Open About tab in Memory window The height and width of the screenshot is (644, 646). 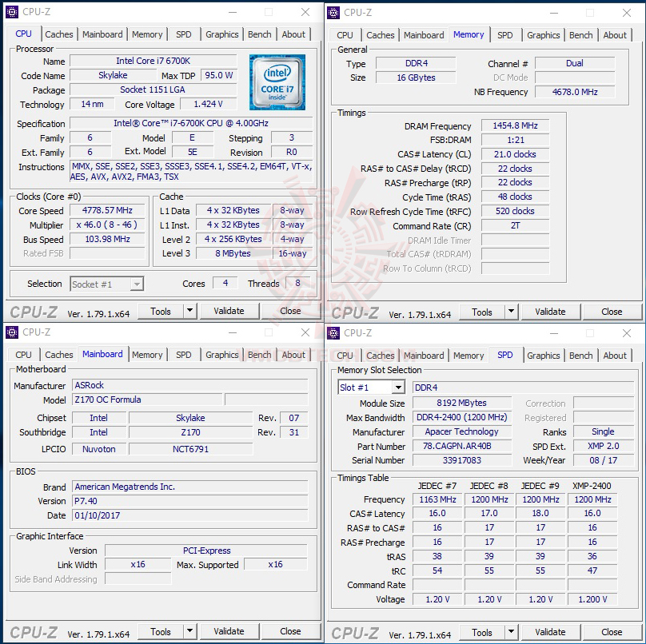point(615,35)
